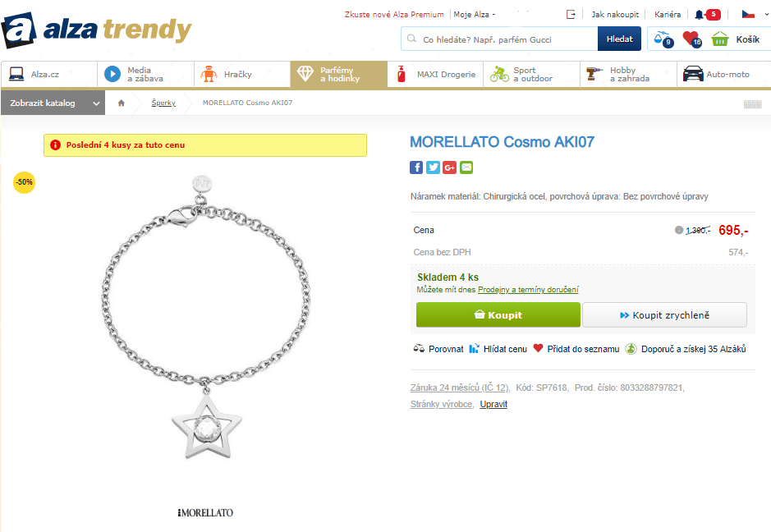Focus the Co hledáte search field
771x532 pixels.
coord(499,39)
